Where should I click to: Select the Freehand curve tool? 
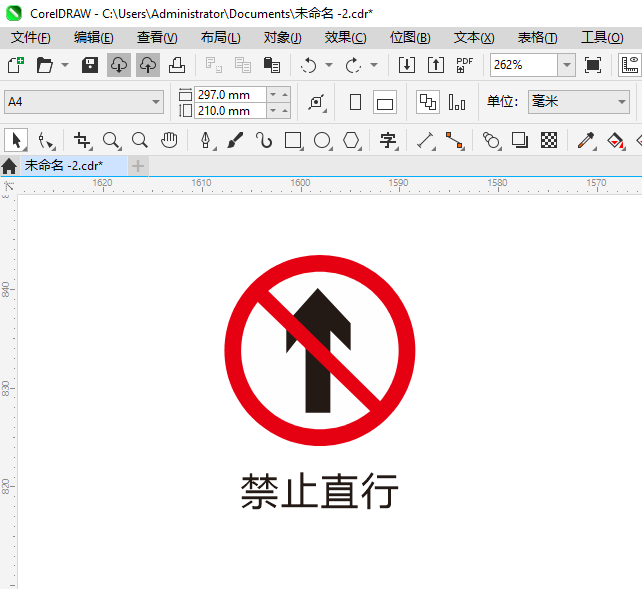coord(264,140)
